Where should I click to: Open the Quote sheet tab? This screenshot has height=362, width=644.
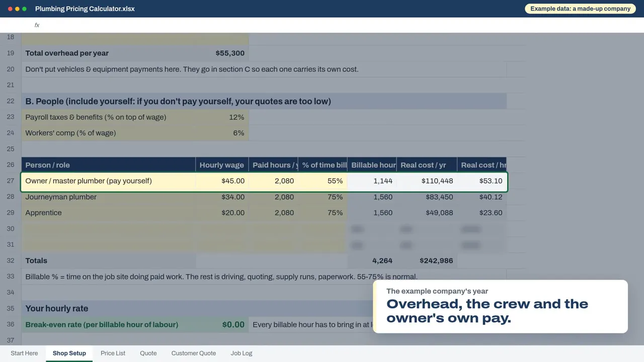148,353
